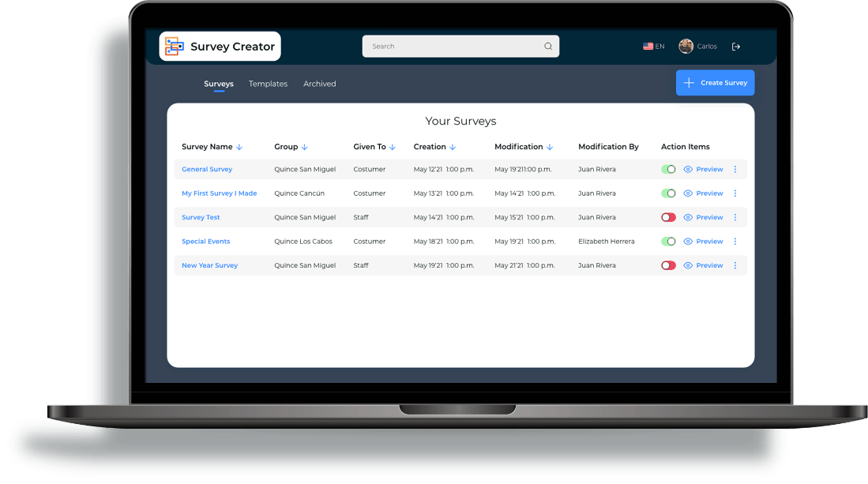Click the search magnifier icon
The height and width of the screenshot is (484, 868).
click(x=548, y=46)
